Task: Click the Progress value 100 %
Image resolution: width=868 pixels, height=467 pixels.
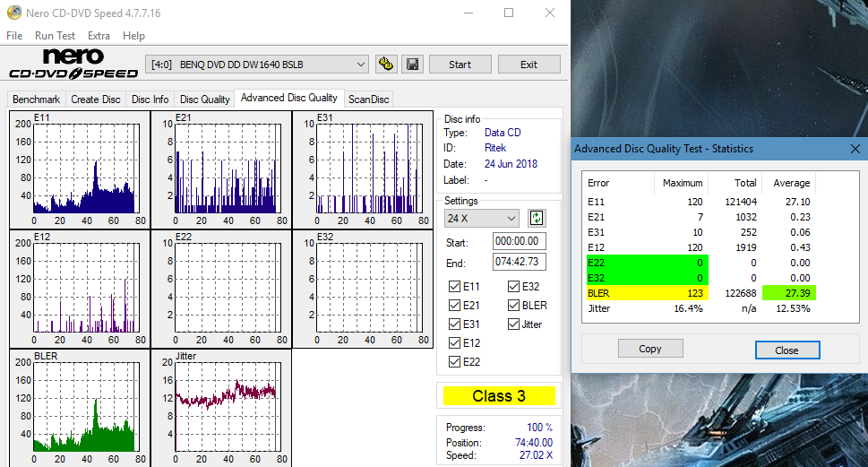Action: (539, 428)
